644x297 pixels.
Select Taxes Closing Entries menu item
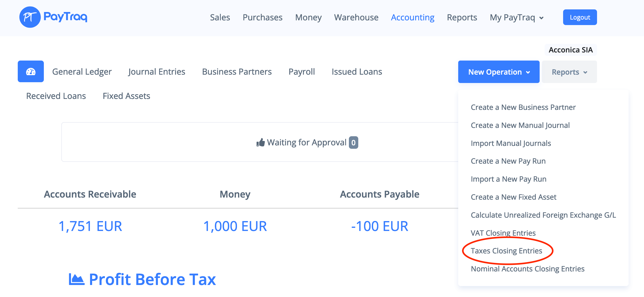(506, 251)
